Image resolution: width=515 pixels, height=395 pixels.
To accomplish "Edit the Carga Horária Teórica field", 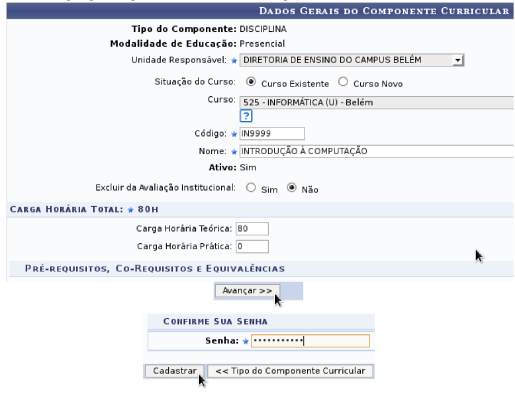I will [x=252, y=229].
